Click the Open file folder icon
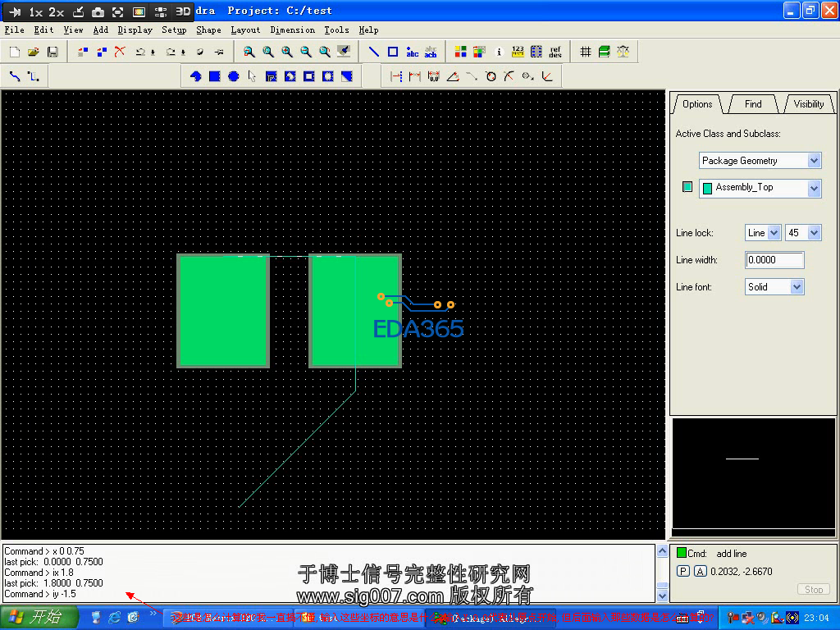This screenshot has height=630, width=840. tap(33, 52)
